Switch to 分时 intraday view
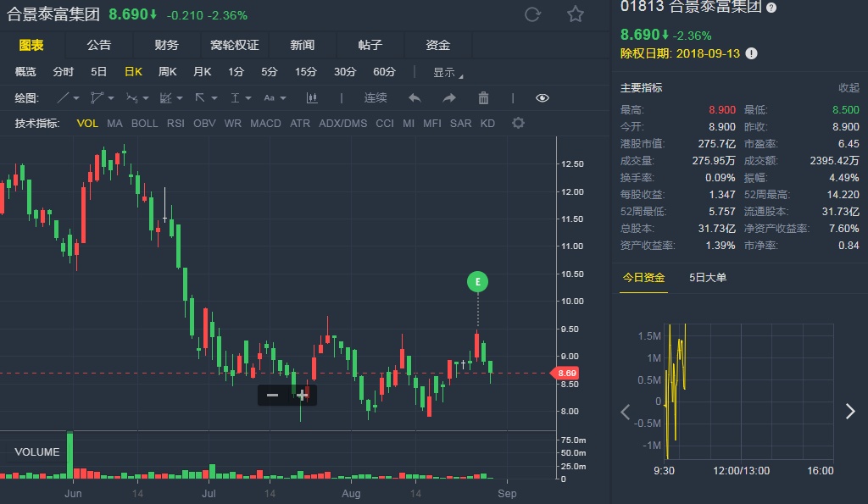The image size is (868, 504). coord(63,72)
